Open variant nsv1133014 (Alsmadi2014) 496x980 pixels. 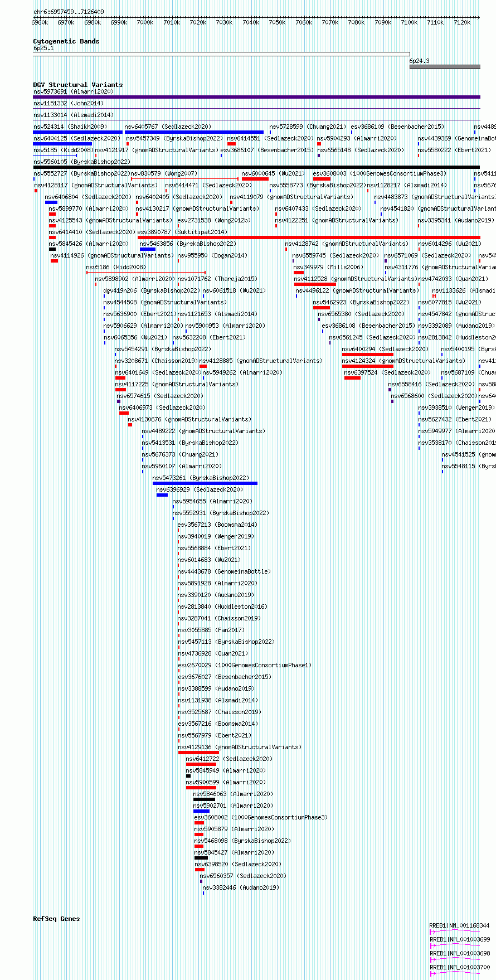[73, 115]
